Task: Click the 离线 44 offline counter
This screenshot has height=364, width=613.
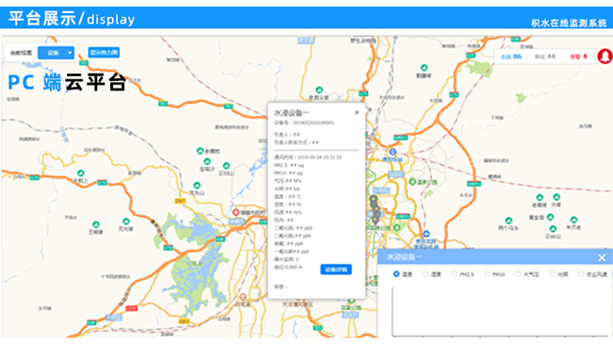Action: [544, 57]
